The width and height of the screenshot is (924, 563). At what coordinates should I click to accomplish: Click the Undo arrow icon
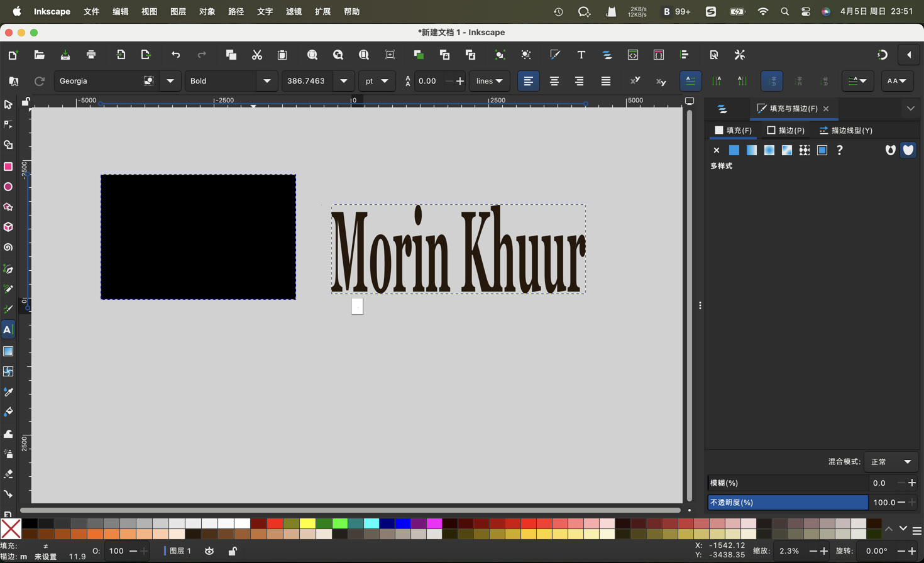[175, 55]
